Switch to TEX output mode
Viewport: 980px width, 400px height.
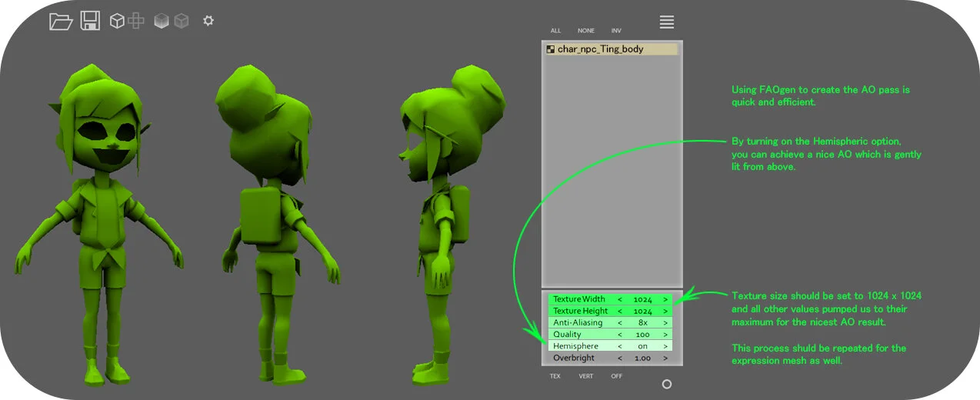(x=555, y=376)
